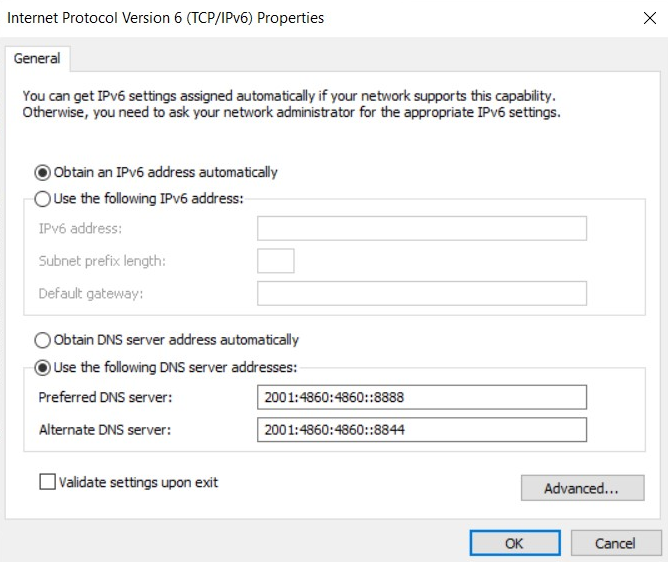
Task: Click the greyed IPv6 address label
Action: [x=80, y=228]
